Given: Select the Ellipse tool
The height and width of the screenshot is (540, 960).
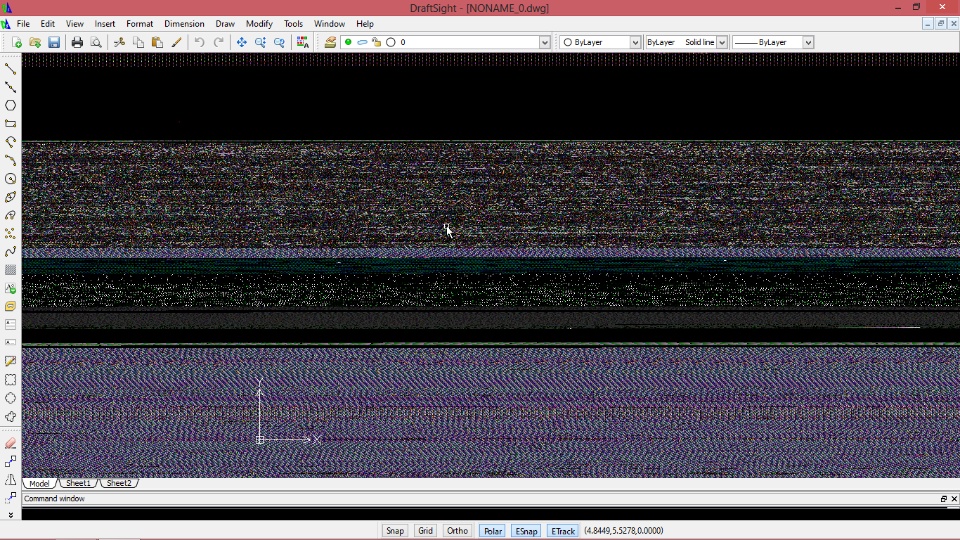Looking at the screenshot, I should coord(10,197).
